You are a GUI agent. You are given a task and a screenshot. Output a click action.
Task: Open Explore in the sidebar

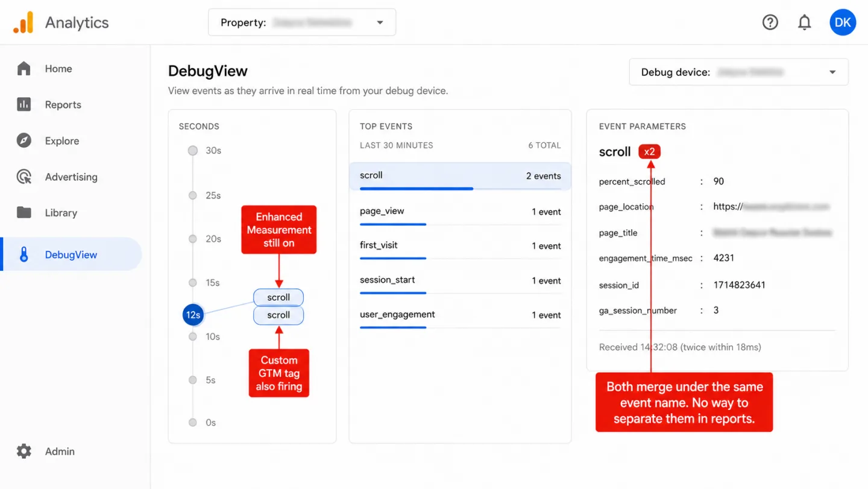coord(62,141)
